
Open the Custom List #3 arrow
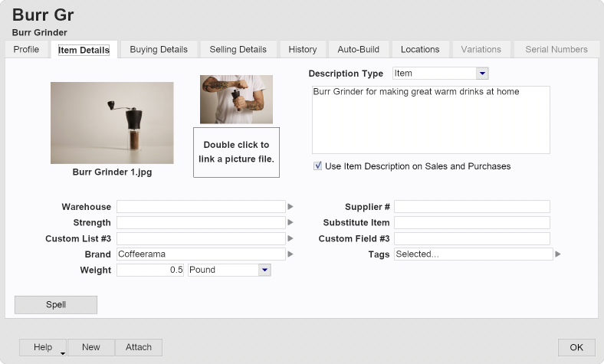[291, 238]
